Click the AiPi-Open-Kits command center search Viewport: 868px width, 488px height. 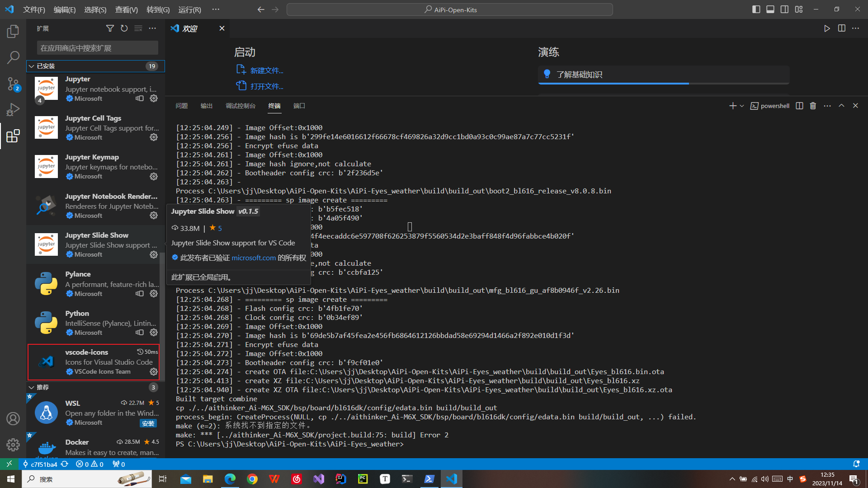point(450,9)
